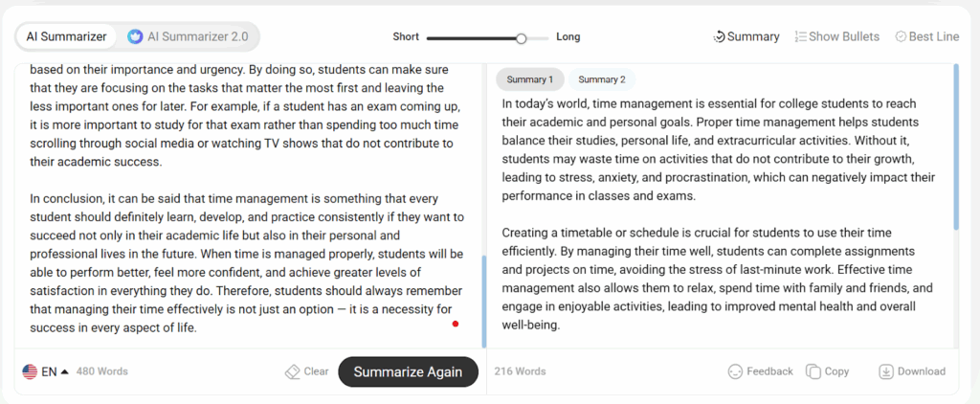Click the Show Bullets list icon
Image resolution: width=980 pixels, height=404 pixels.
[800, 37]
